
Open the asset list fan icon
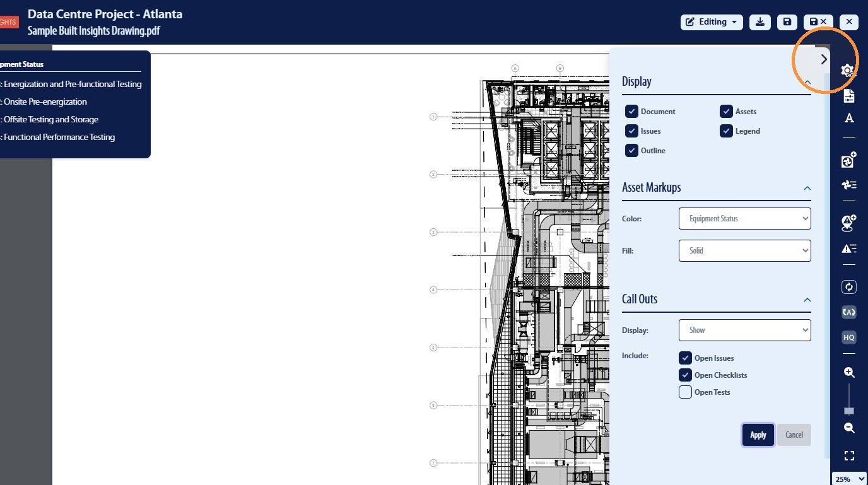[849, 184]
